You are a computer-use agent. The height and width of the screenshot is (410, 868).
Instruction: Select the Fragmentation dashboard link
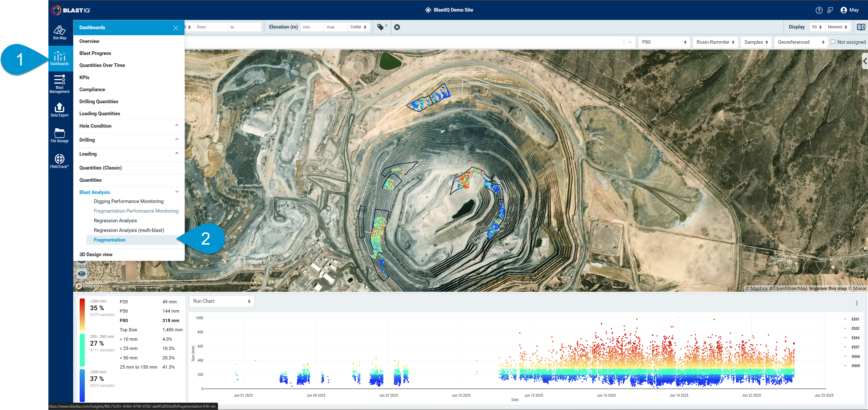133,240
